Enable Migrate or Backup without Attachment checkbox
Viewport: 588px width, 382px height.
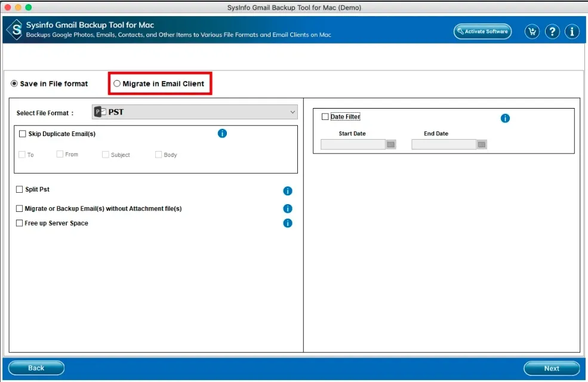click(x=20, y=208)
